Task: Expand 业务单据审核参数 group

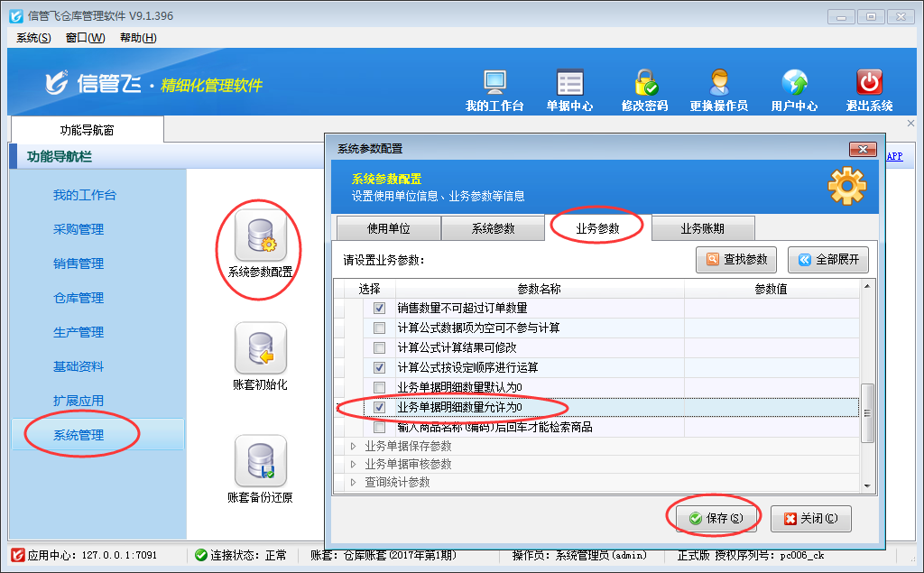Action: point(354,464)
